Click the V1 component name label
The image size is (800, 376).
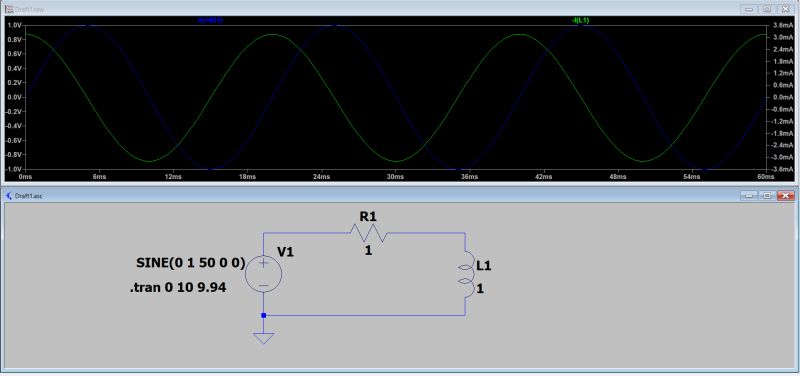click(x=286, y=252)
